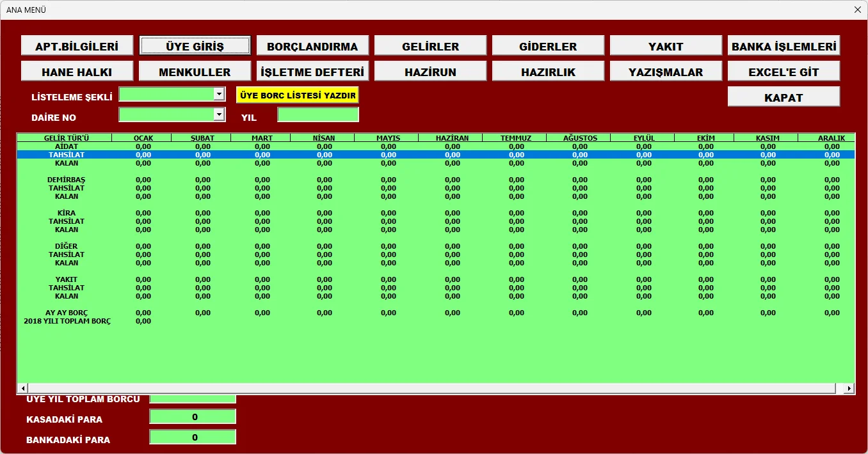
Task: Open the DAİRE NO dropdown arrow
Action: 219,114
